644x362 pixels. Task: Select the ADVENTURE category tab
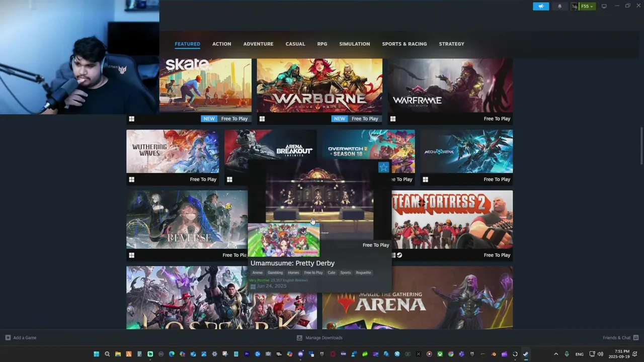(258, 44)
